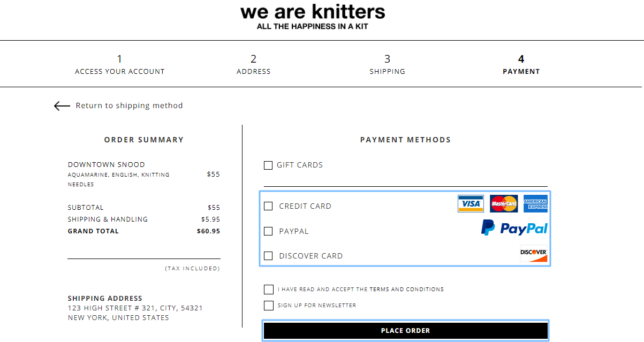The image size is (644, 342).
Task: Go to step 1 Access Your Account
Action: (120, 64)
